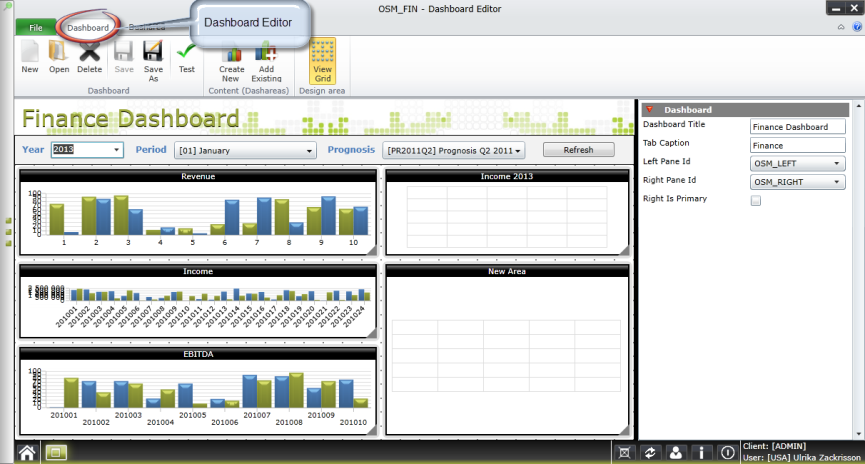Viewport: 865px width, 464px height.
Task: Select the EBITDA chart area header
Action: 198,354
